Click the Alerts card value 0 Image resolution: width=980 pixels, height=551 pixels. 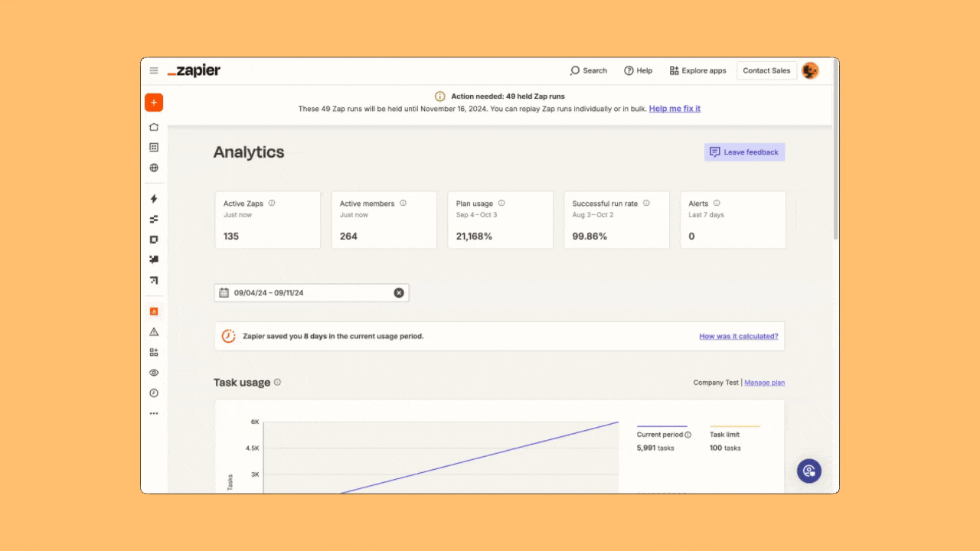(x=691, y=236)
